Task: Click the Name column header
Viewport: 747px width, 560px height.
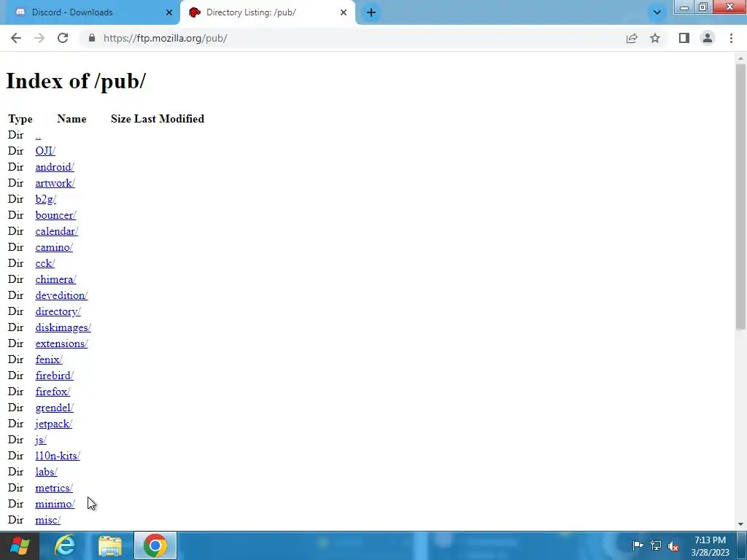Action: coord(71,119)
